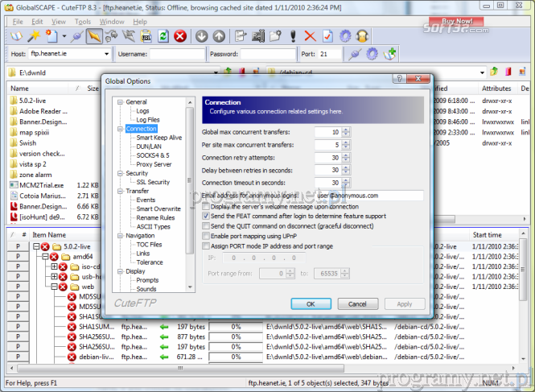This screenshot has width=535, height=392.
Task: Open the Connection Wizard wand icon
Action: [x=35, y=36]
